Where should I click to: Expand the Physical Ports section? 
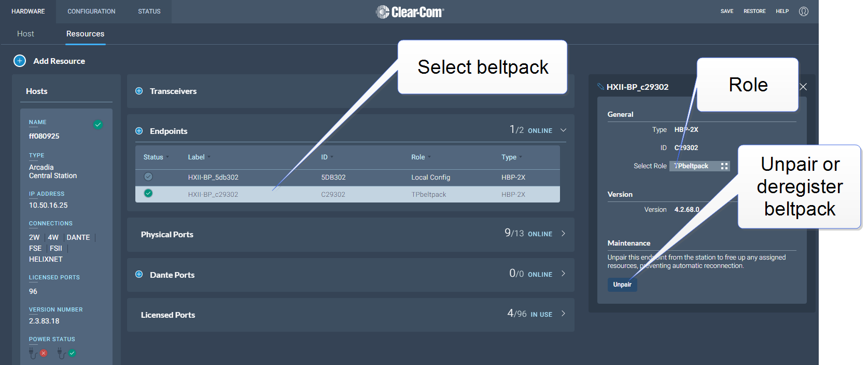click(x=563, y=234)
